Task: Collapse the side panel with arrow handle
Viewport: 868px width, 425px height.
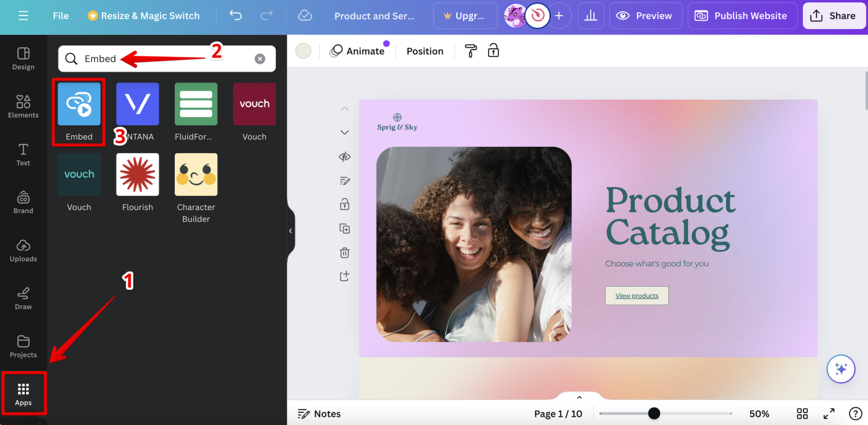Action: pyautogui.click(x=290, y=230)
